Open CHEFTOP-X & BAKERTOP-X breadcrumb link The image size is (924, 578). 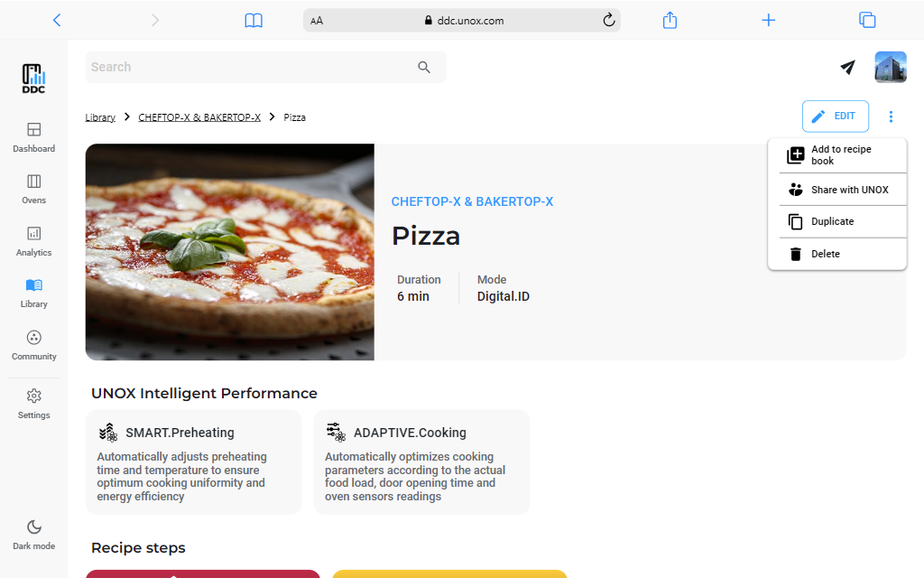click(x=199, y=117)
